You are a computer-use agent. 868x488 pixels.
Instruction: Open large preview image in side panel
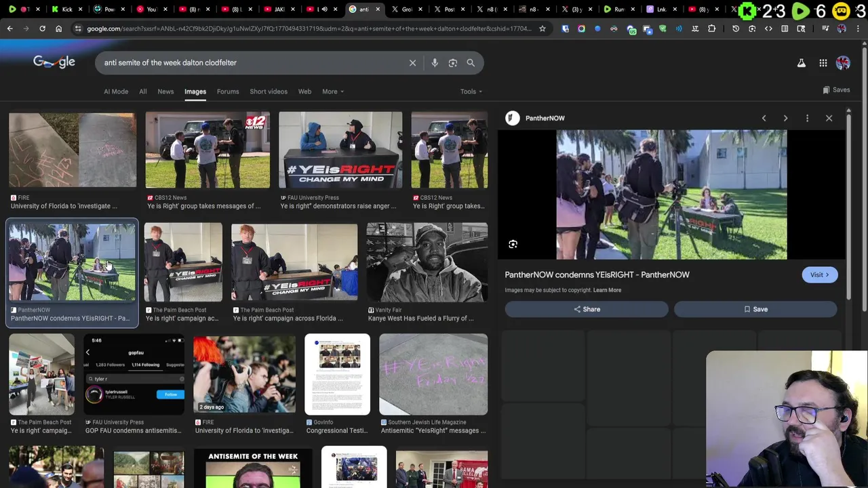(671, 195)
